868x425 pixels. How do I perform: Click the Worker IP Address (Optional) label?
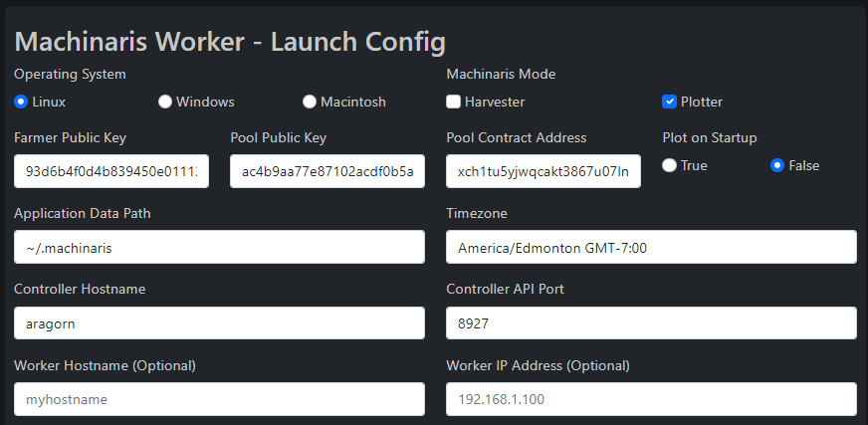coord(539,365)
